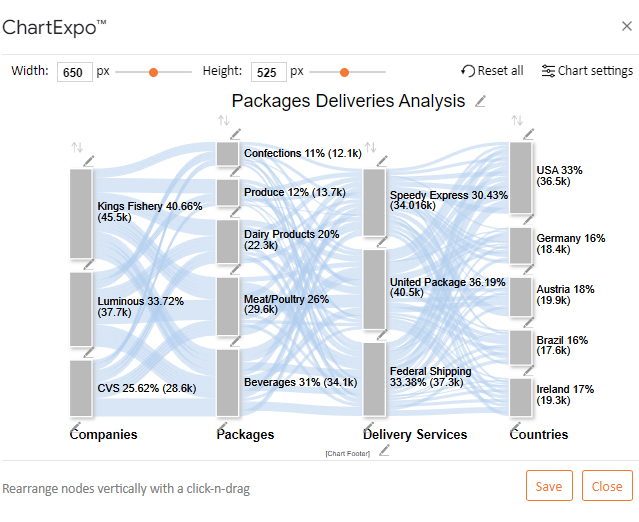Focus the Width input field
The image size is (639, 522).
pos(75,72)
